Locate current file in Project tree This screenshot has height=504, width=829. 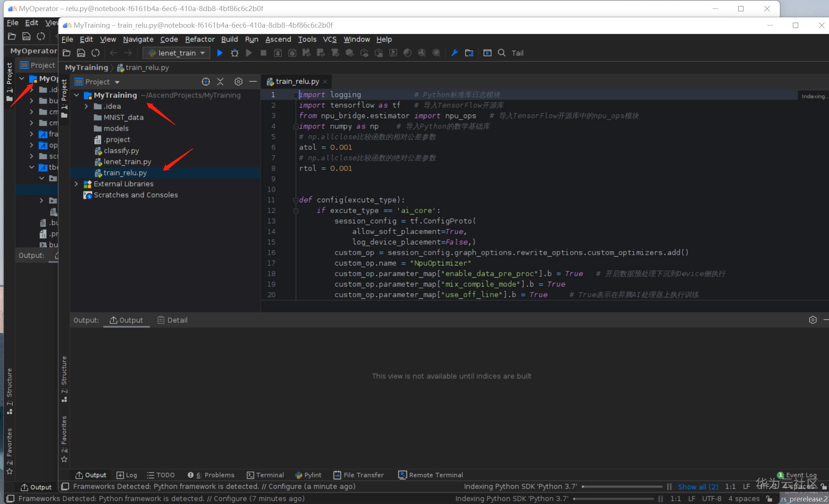(205, 82)
